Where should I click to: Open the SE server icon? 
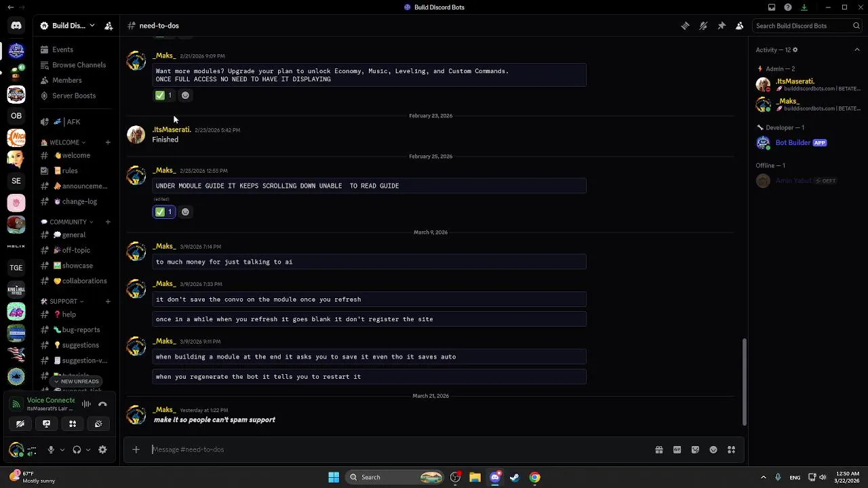click(x=16, y=181)
